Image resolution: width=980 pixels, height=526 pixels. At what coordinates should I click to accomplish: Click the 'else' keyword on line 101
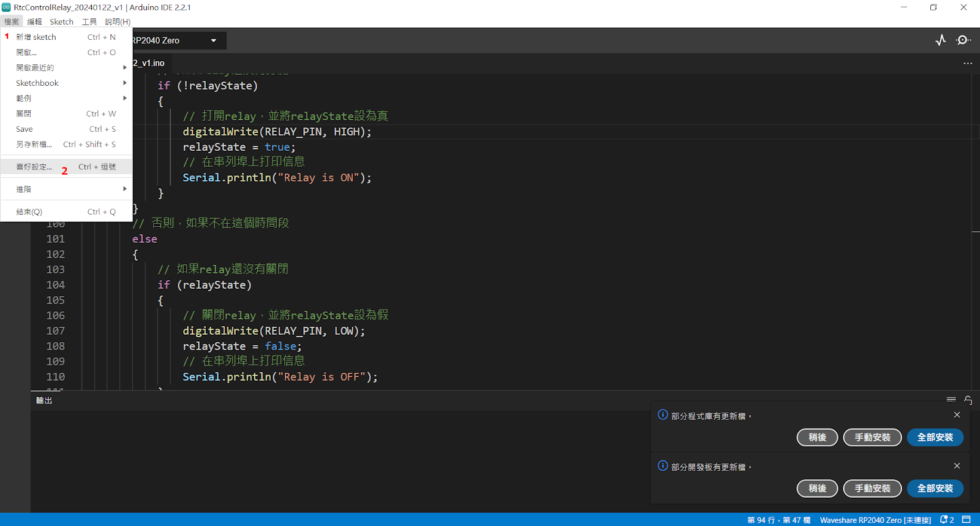(x=145, y=239)
